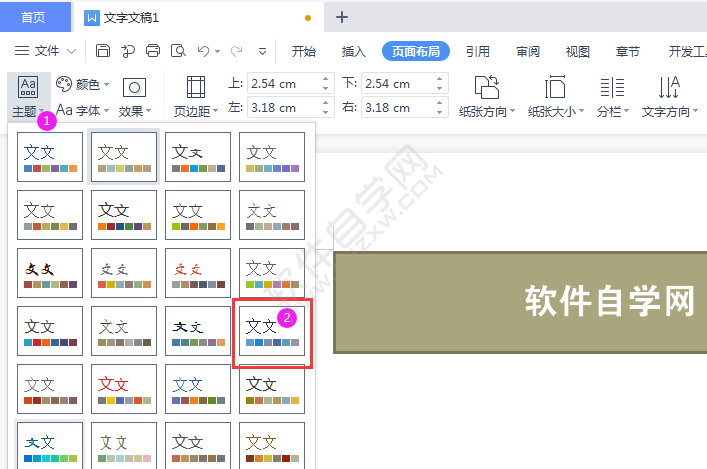Open the 文件 file menu
Image resolution: width=707 pixels, height=469 pixels.
click(45, 51)
